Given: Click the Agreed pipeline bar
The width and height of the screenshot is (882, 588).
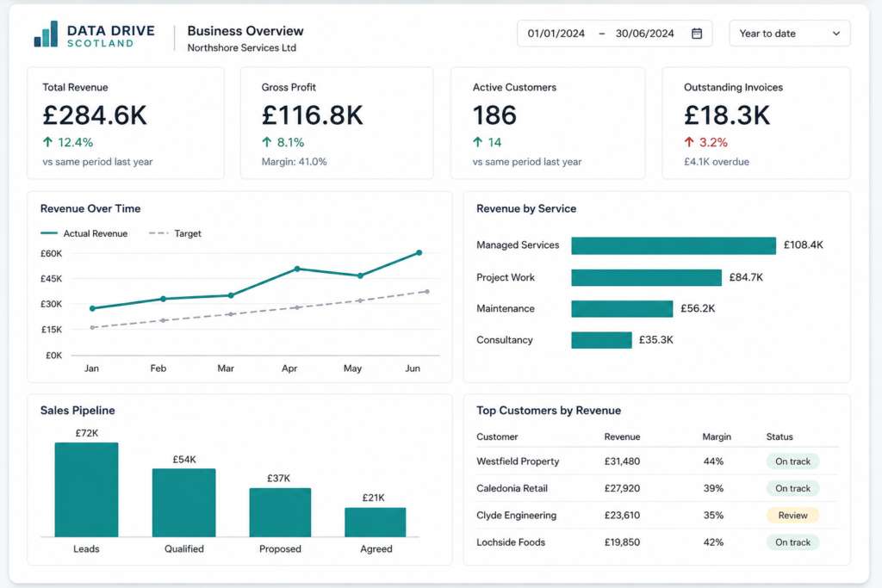Looking at the screenshot, I should click(x=376, y=523).
